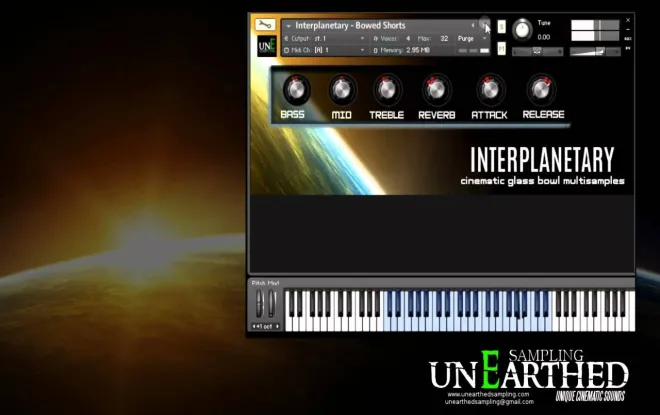The image size is (660, 415).
Task: Click the ATTACK knob
Action: pos(490,90)
